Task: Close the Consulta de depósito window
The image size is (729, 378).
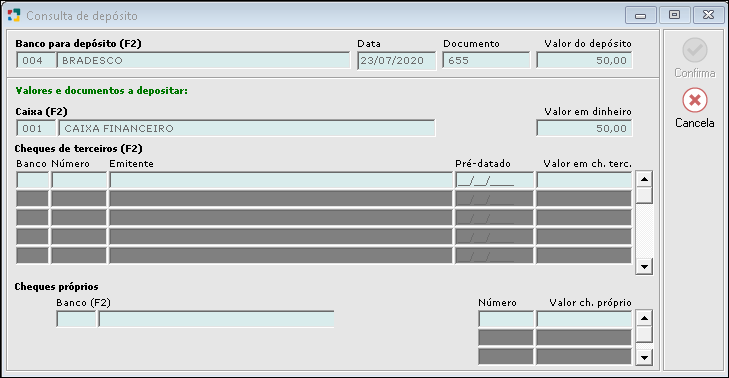Action: (x=708, y=15)
